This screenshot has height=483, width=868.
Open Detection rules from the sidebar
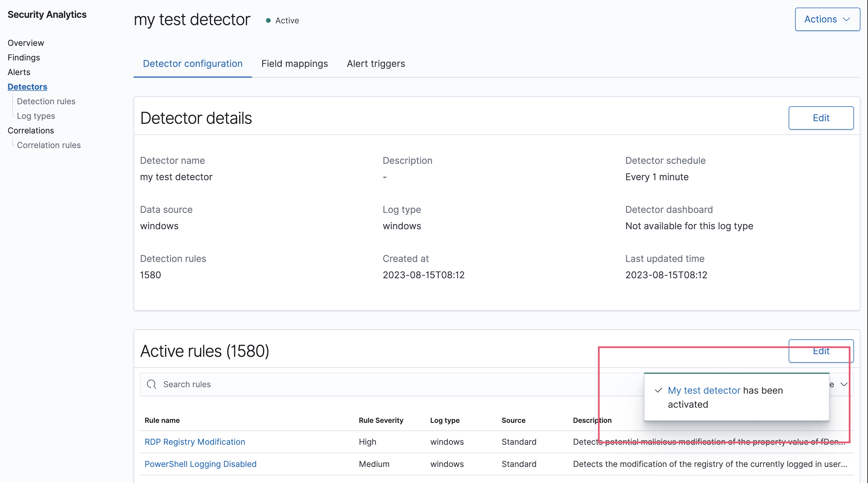[46, 101]
